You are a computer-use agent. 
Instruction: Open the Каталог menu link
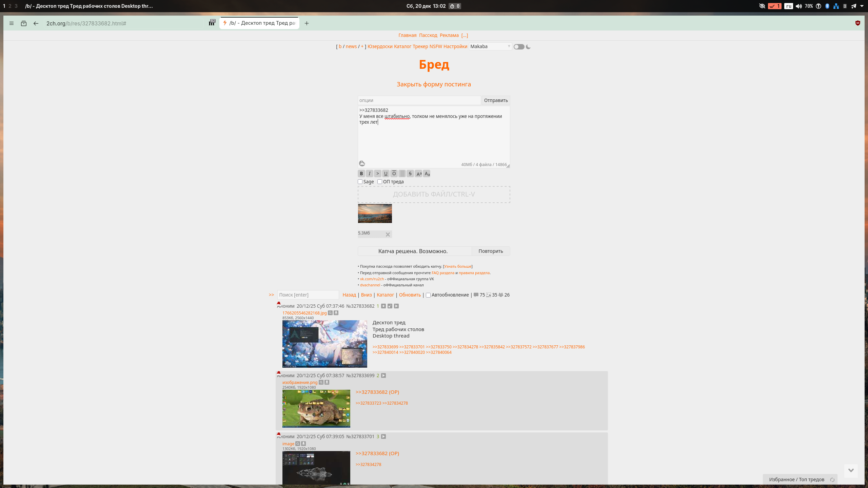(402, 46)
